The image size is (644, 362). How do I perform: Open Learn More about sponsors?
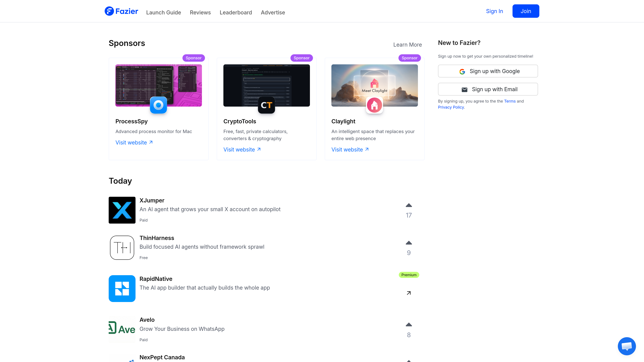point(408,45)
